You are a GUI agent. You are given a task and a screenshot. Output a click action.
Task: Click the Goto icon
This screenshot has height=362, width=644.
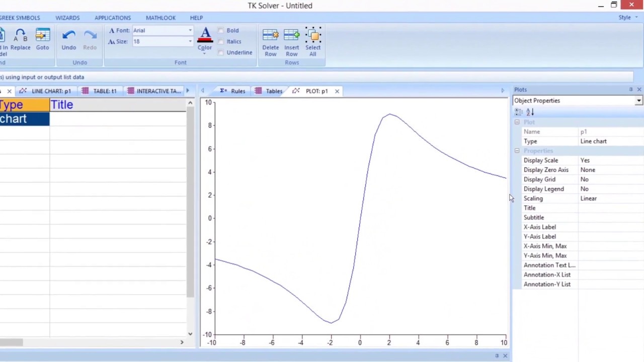[42, 40]
